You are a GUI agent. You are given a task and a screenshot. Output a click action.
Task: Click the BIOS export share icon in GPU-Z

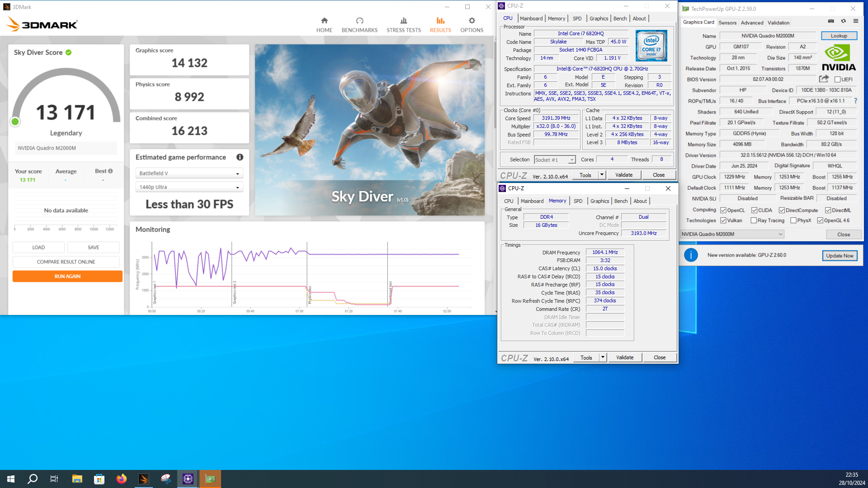tap(824, 79)
